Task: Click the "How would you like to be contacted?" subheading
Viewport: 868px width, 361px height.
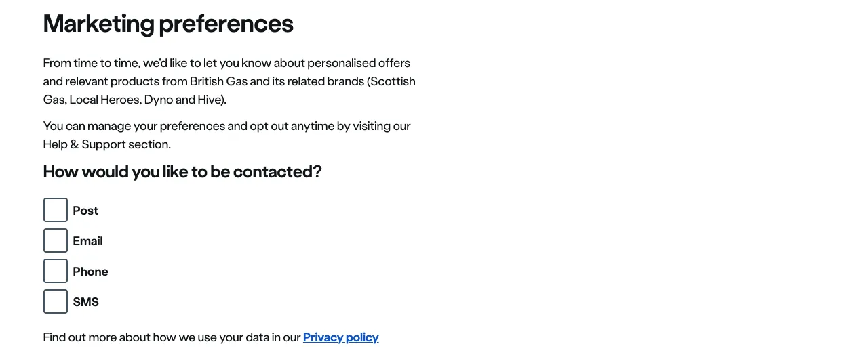Action: click(x=182, y=172)
